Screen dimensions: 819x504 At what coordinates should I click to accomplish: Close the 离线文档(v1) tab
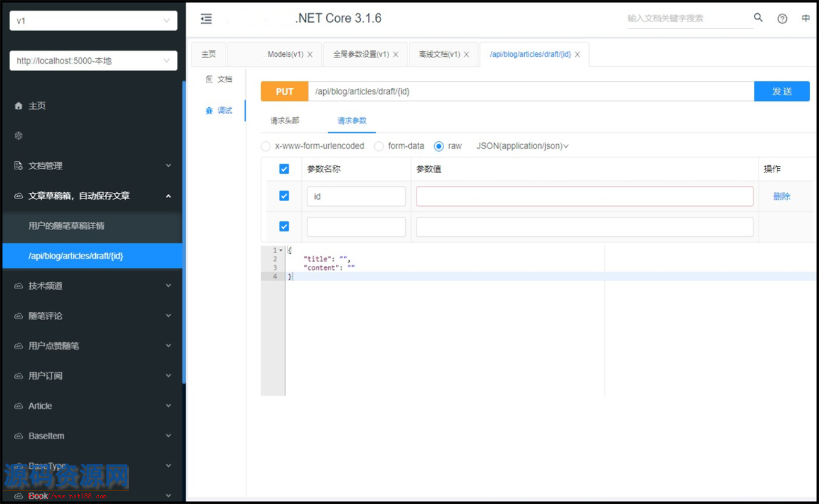[x=466, y=55]
